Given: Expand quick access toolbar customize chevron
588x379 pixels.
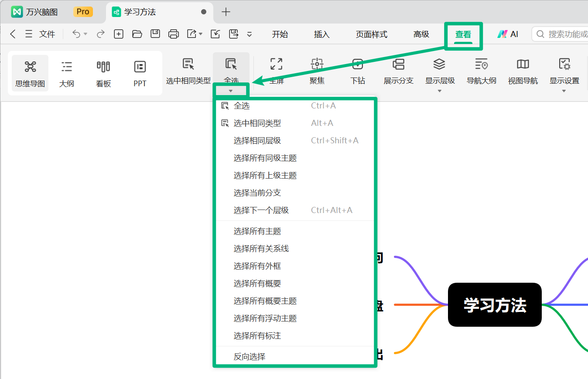Looking at the screenshot, I should (x=250, y=34).
